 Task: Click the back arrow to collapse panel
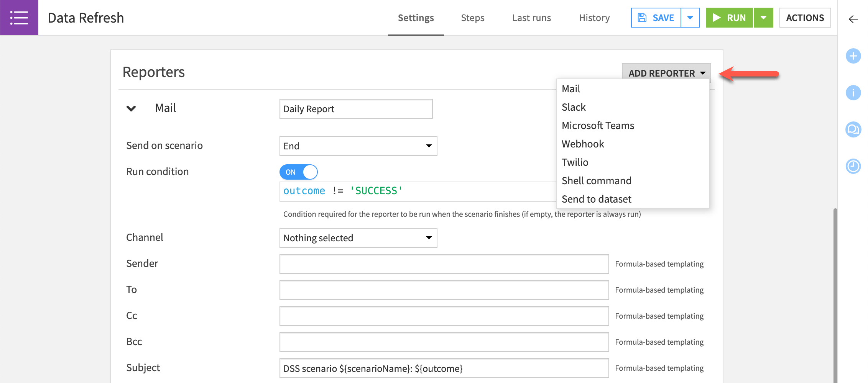[853, 19]
